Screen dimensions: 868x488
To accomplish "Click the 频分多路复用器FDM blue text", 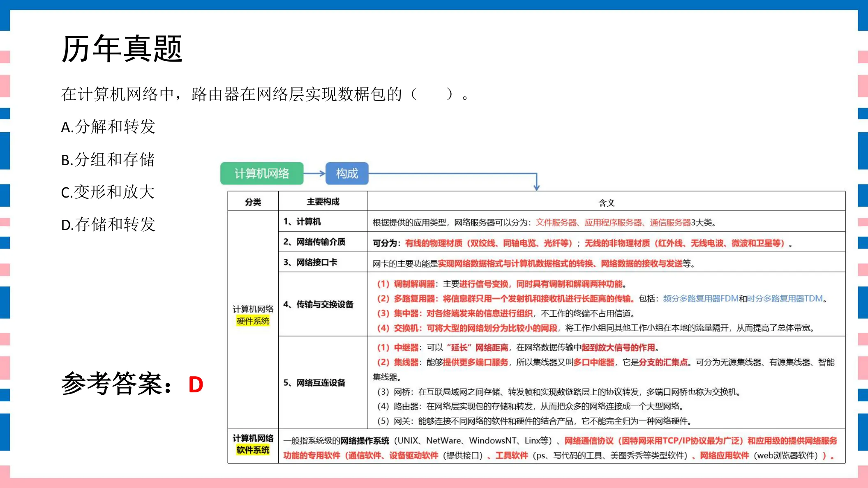I will (701, 299).
